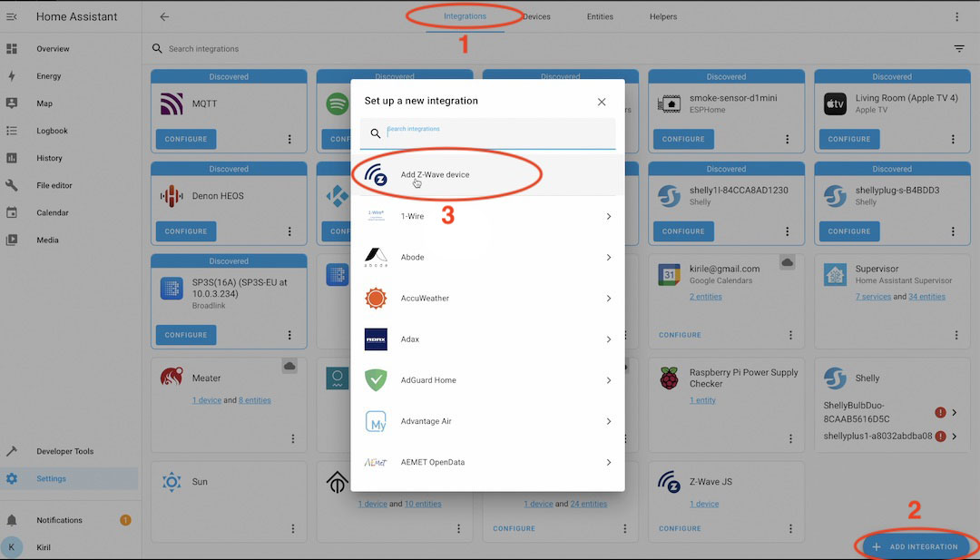Image resolution: width=980 pixels, height=560 pixels.
Task: Configure smoke-sensor-d1mini ESPHome device
Action: point(683,140)
